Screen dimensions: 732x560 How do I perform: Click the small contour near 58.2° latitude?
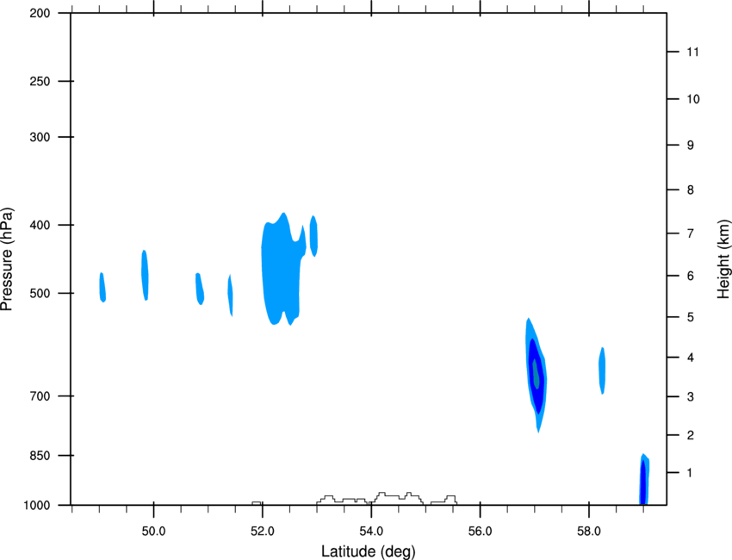[x=602, y=370]
